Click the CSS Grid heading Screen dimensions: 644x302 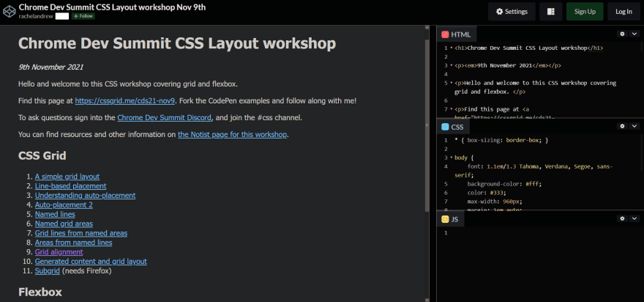click(x=42, y=156)
